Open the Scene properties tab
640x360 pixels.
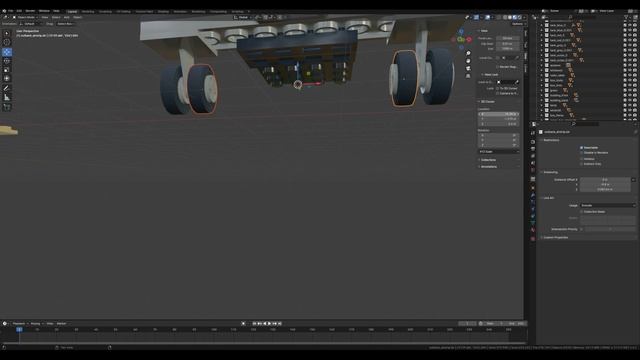click(x=533, y=163)
